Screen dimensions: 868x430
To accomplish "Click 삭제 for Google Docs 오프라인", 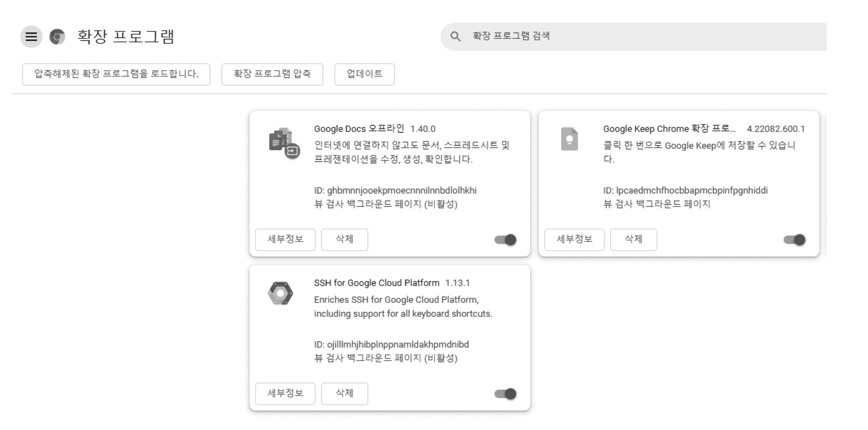I will click(345, 239).
